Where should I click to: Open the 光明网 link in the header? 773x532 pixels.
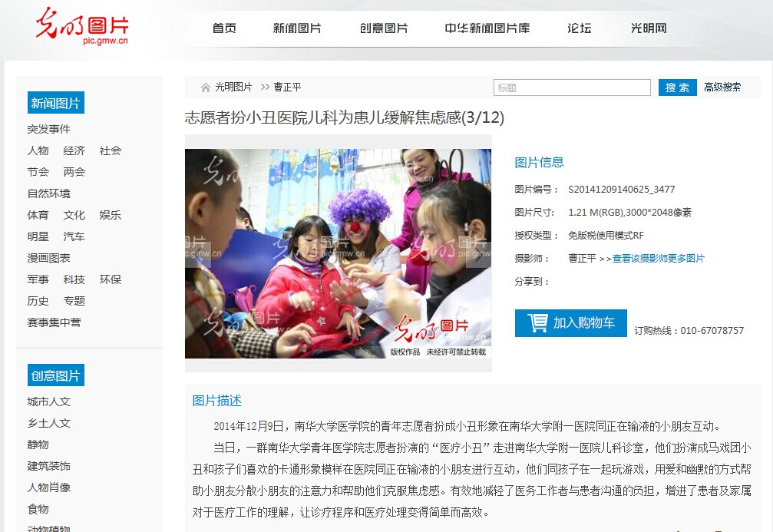click(x=649, y=28)
